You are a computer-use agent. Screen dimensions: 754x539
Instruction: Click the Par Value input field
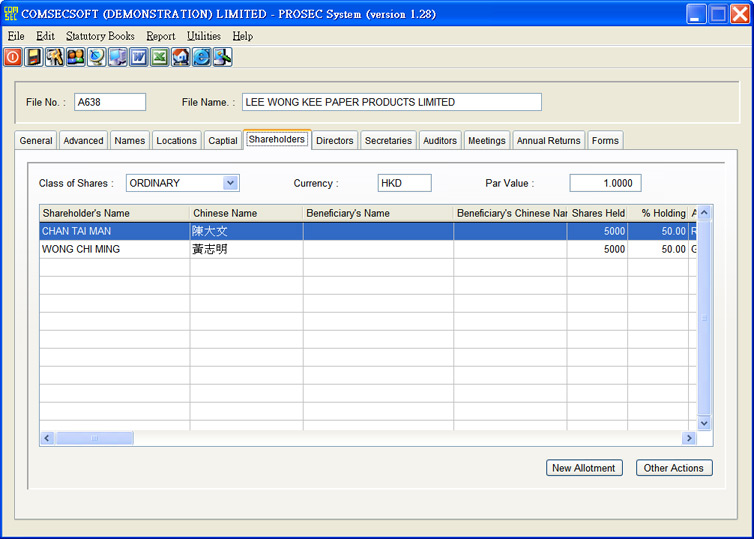click(605, 183)
